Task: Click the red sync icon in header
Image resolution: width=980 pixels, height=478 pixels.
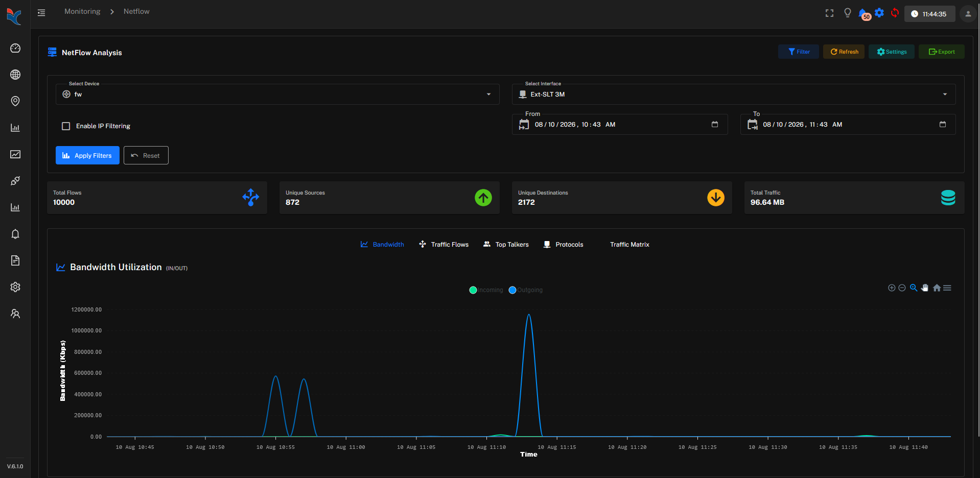Action: [895, 13]
